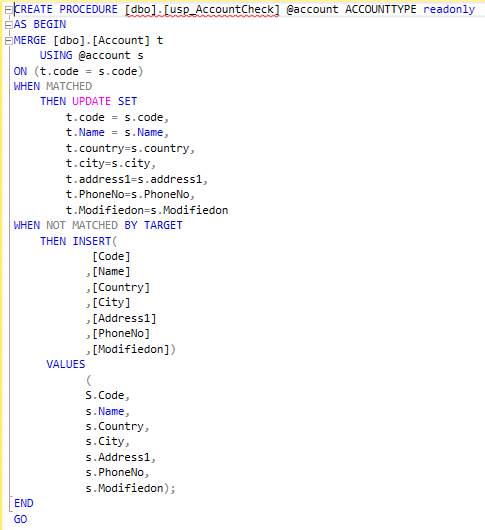Image resolution: width=485 pixels, height=530 pixels.
Task: Place cursor on s.PhoneNo in values list
Action: 117,473
